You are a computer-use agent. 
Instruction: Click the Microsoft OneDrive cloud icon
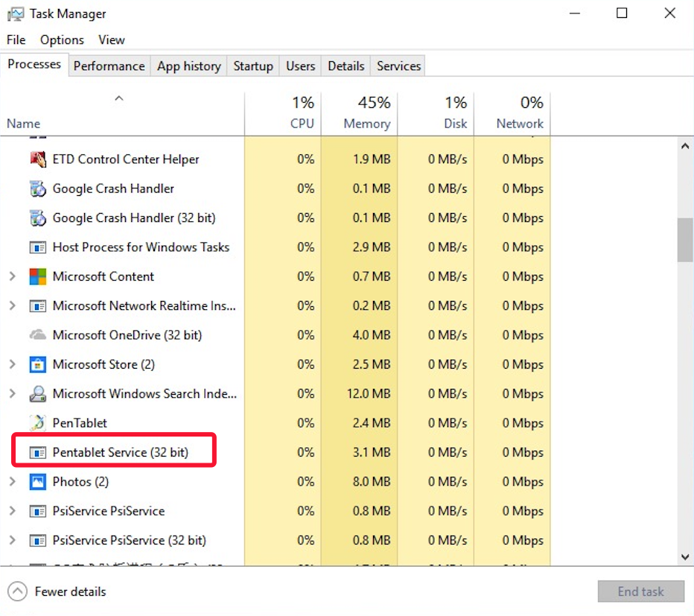click(37, 335)
